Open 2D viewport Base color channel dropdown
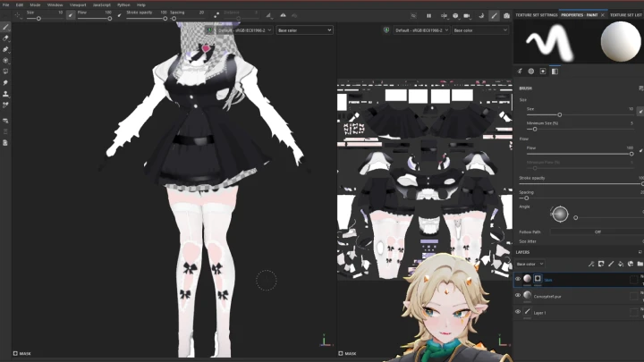The width and height of the screenshot is (644, 362). coord(480,30)
